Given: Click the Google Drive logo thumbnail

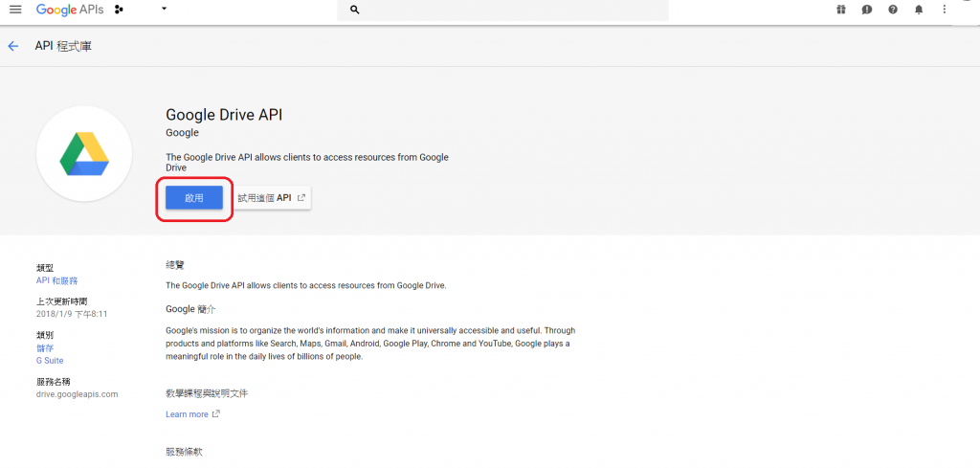Looking at the screenshot, I should point(84,154).
